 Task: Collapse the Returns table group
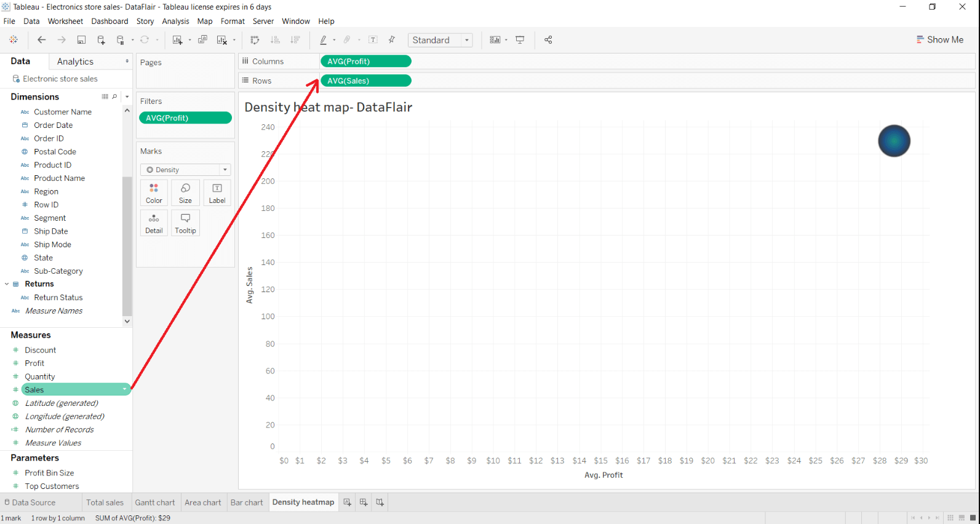pyautogui.click(x=7, y=284)
